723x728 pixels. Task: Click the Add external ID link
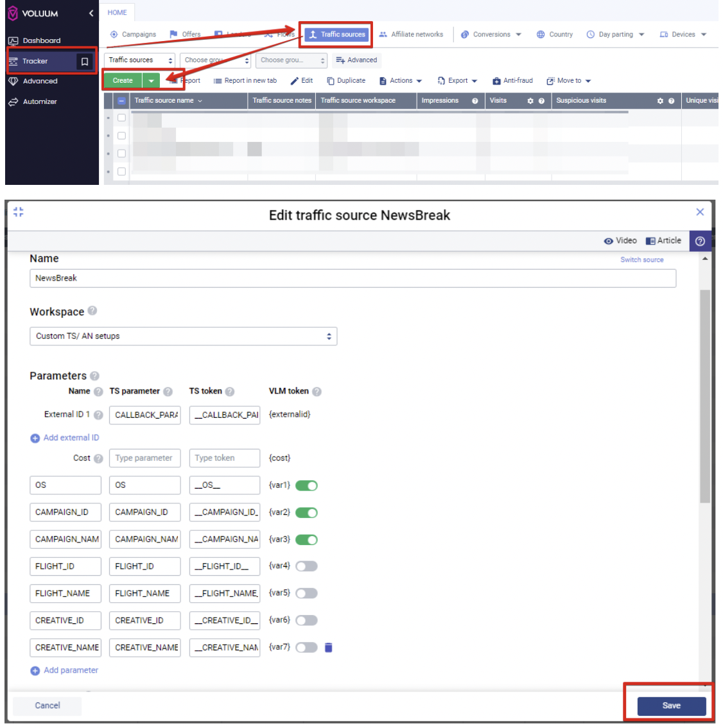65,438
